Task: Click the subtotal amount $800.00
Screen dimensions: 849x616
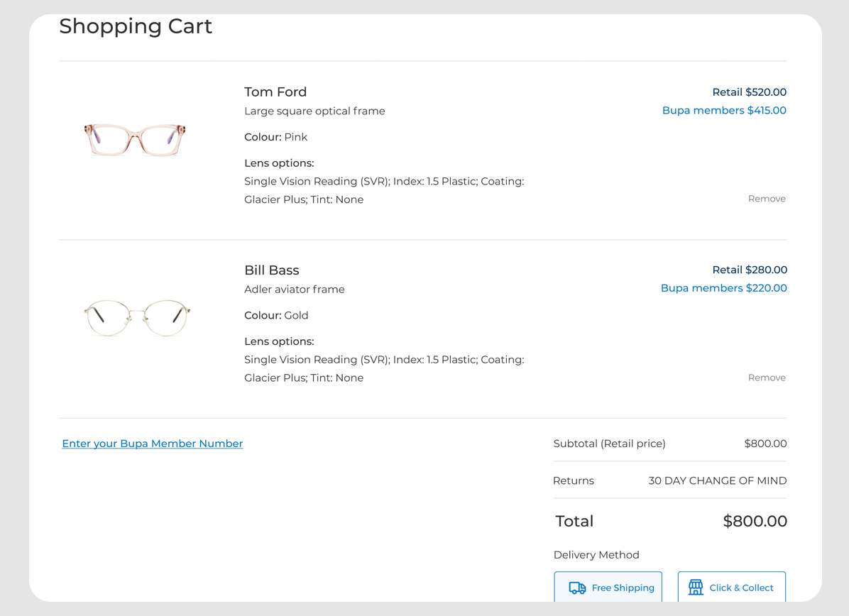Action: 766,444
